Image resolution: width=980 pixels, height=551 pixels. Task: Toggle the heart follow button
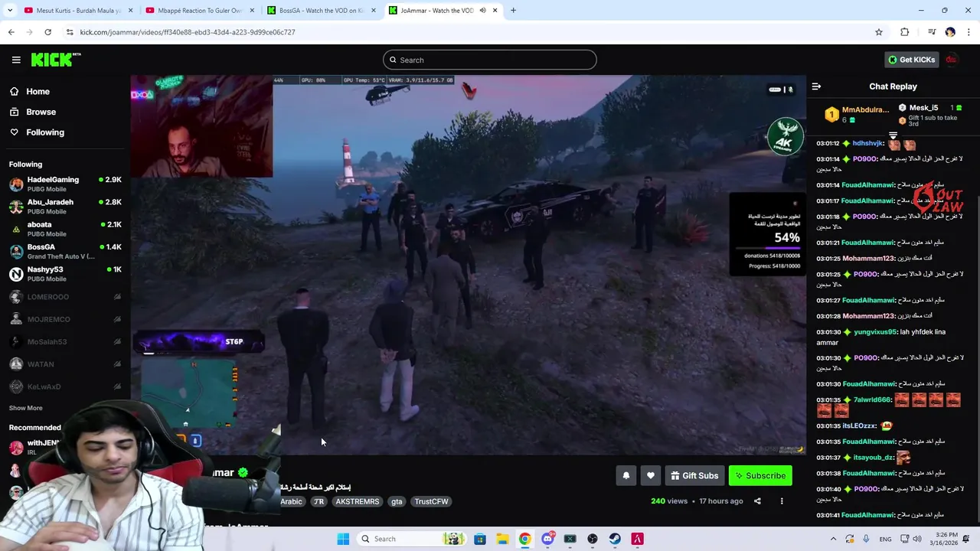pos(651,475)
